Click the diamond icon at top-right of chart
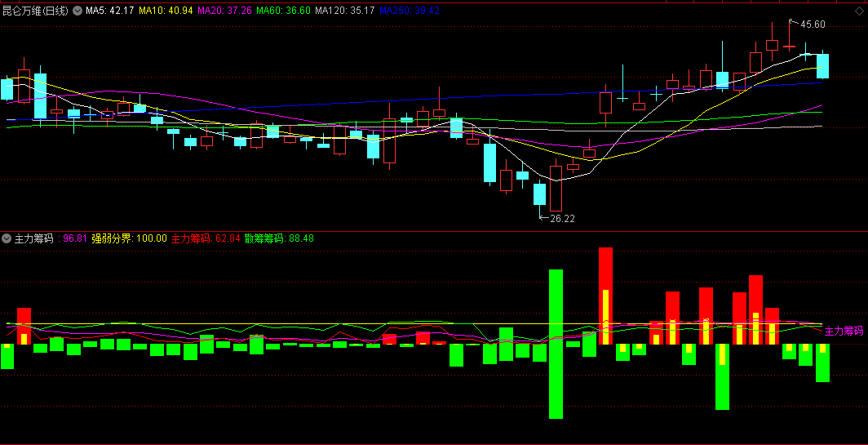The image size is (868, 445). pos(858,10)
